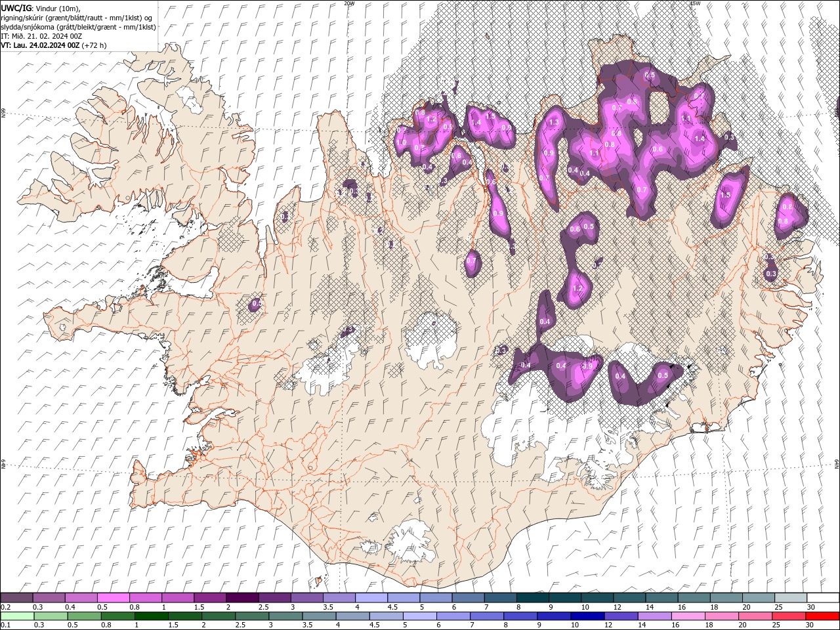Choose the 1.5 swatch in lower legend row
The height and width of the screenshot is (630, 840).
[x=184, y=616]
